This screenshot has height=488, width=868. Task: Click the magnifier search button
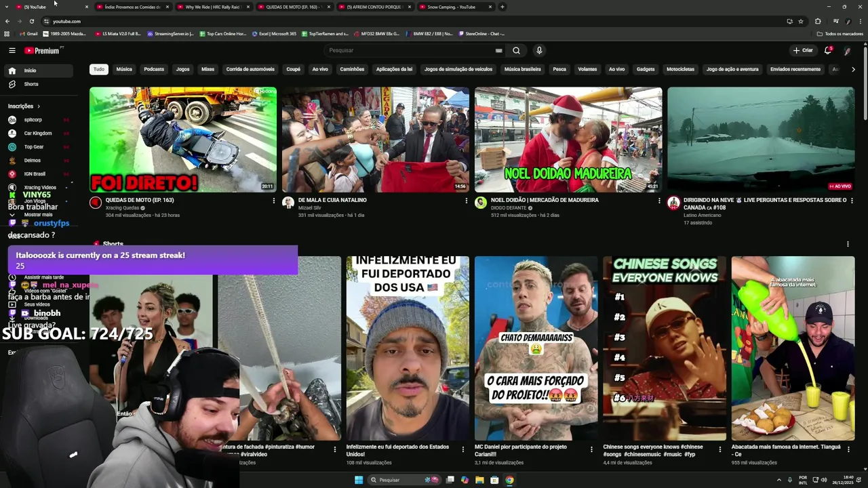click(516, 50)
